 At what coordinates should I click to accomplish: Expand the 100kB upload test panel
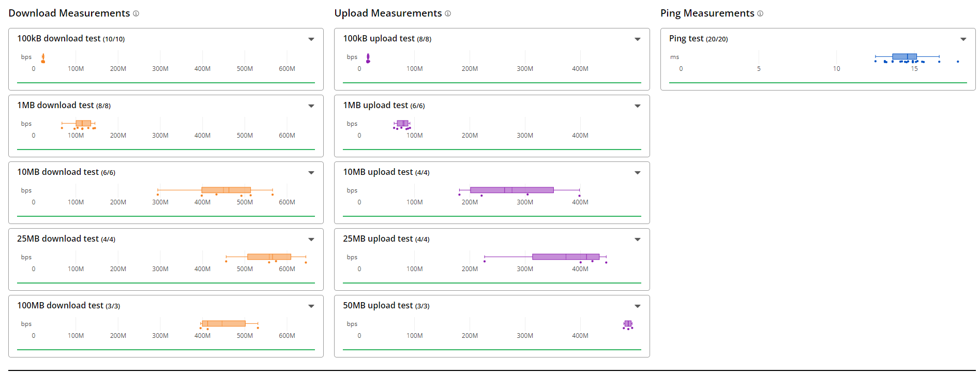[638, 39]
